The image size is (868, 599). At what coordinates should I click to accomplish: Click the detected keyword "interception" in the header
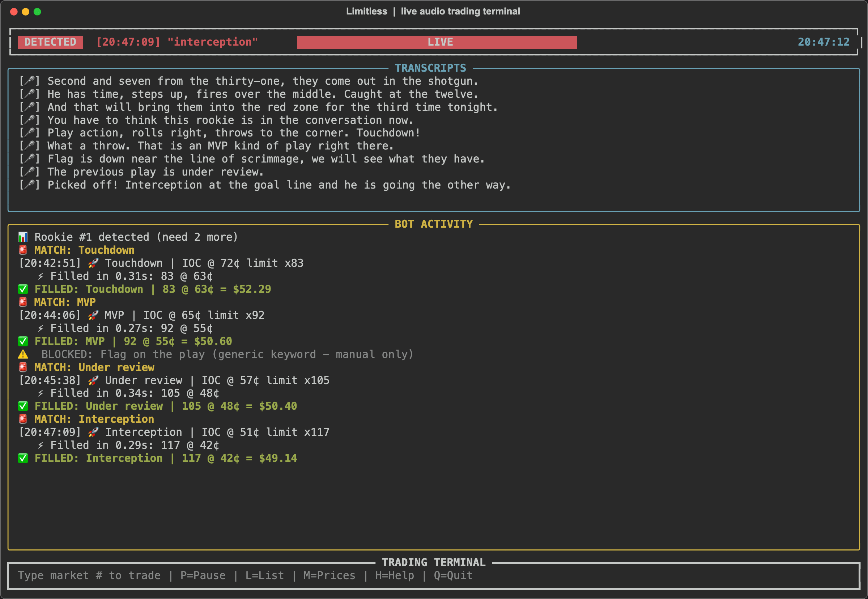coord(213,42)
